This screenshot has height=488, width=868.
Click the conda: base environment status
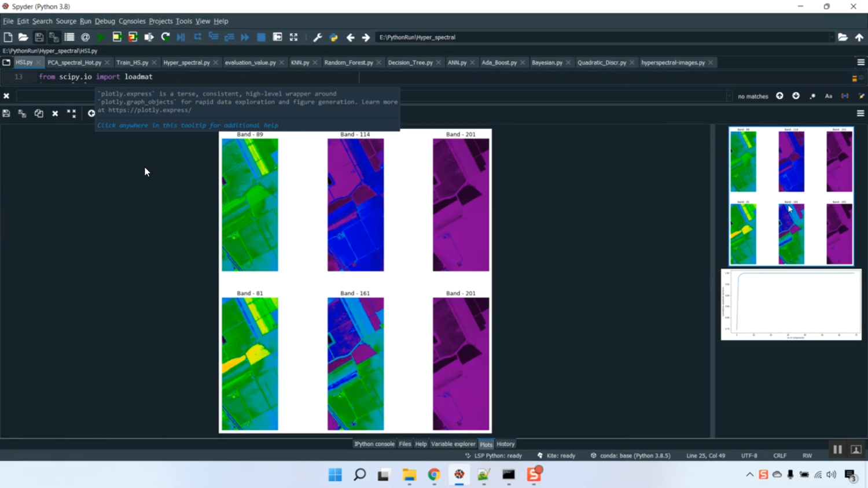[x=631, y=456]
